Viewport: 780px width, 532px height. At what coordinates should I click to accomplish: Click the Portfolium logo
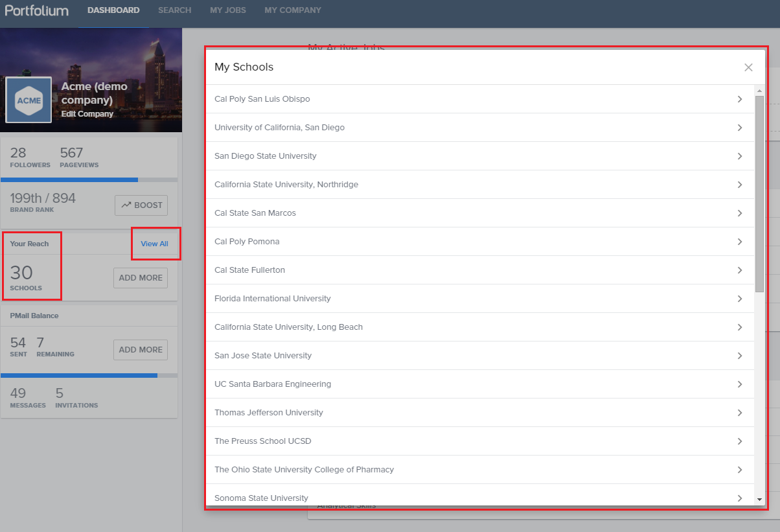[36, 10]
